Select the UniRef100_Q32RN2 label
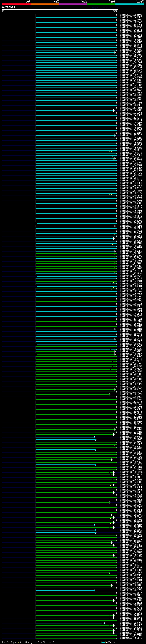The height and width of the screenshot is (644, 146). click(x=131, y=374)
